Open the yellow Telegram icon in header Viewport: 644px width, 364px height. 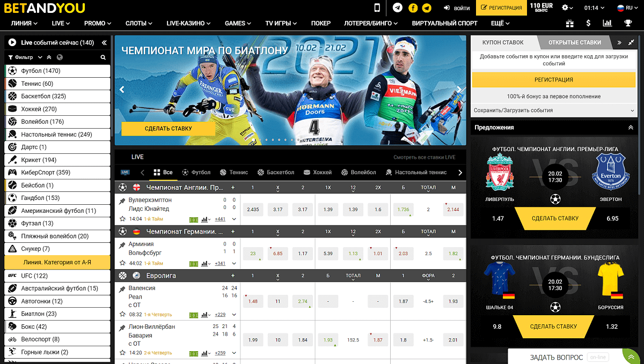point(427,8)
